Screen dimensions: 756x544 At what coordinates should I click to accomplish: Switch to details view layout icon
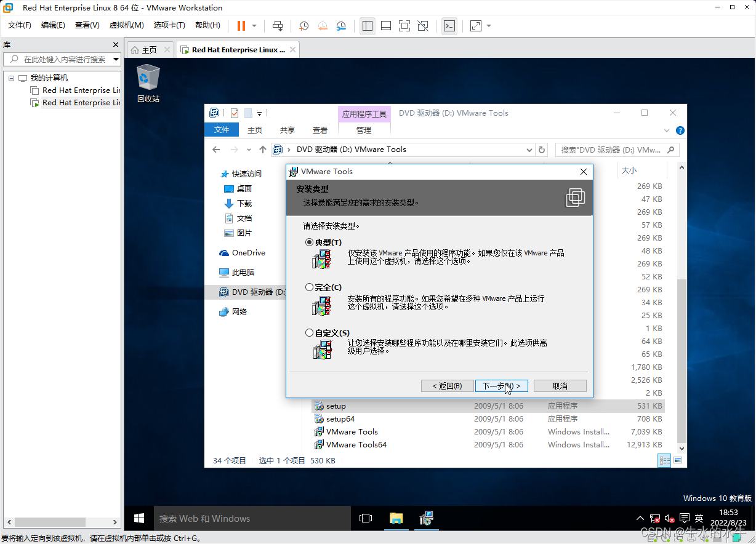665,460
